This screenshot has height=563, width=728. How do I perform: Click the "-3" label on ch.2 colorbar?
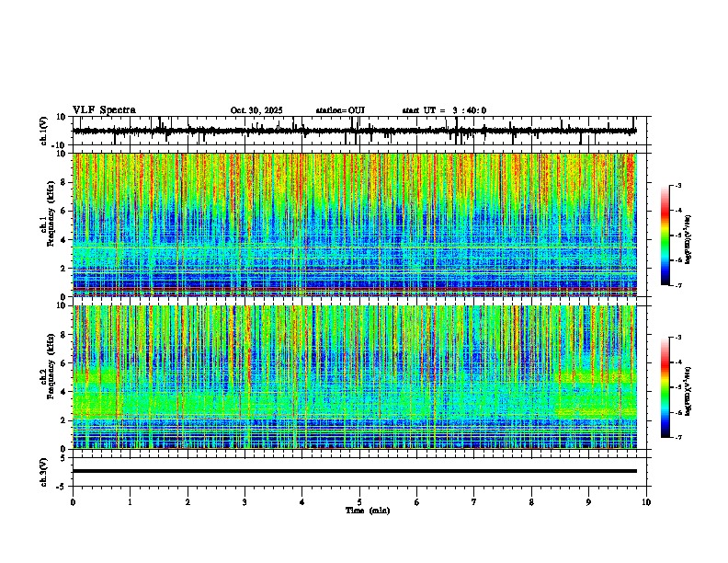point(677,338)
